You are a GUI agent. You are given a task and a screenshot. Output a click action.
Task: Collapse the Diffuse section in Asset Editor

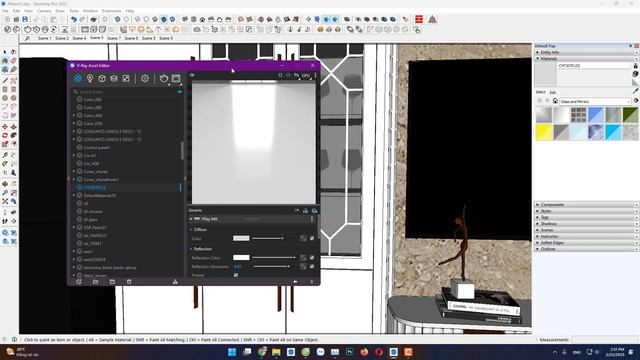(191, 230)
